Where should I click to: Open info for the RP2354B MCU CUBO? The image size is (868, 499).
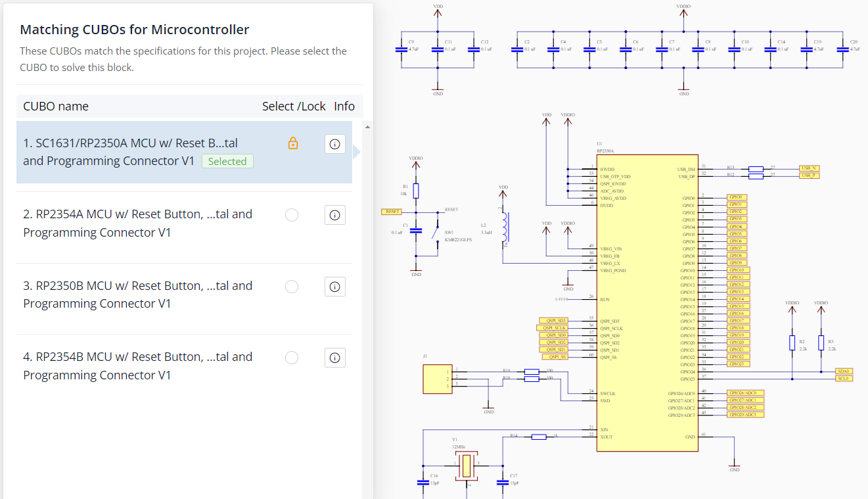click(x=334, y=357)
